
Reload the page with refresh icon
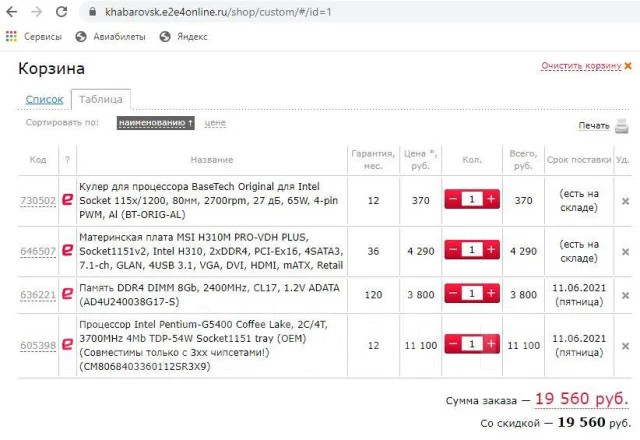61,12
